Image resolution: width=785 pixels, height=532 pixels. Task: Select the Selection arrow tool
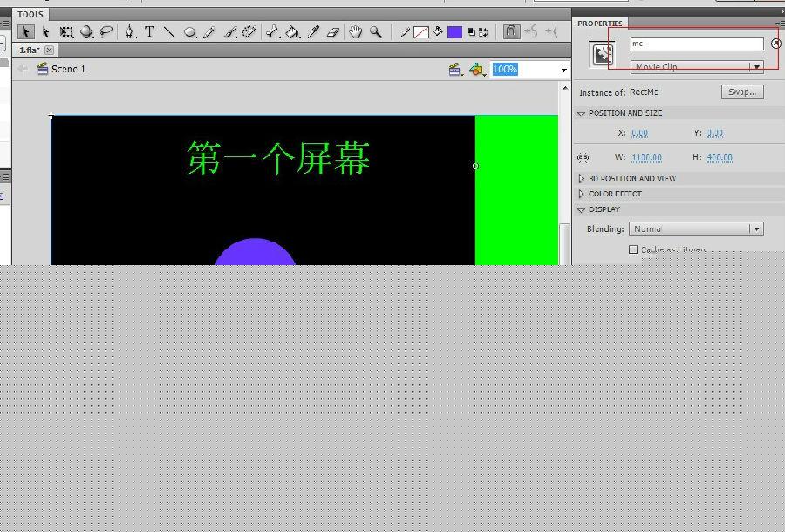pyautogui.click(x=25, y=32)
